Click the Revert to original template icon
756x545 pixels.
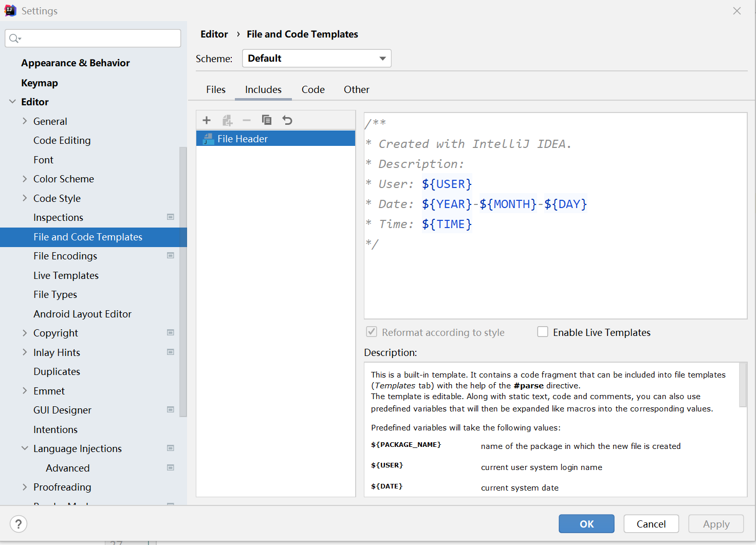[x=287, y=120]
